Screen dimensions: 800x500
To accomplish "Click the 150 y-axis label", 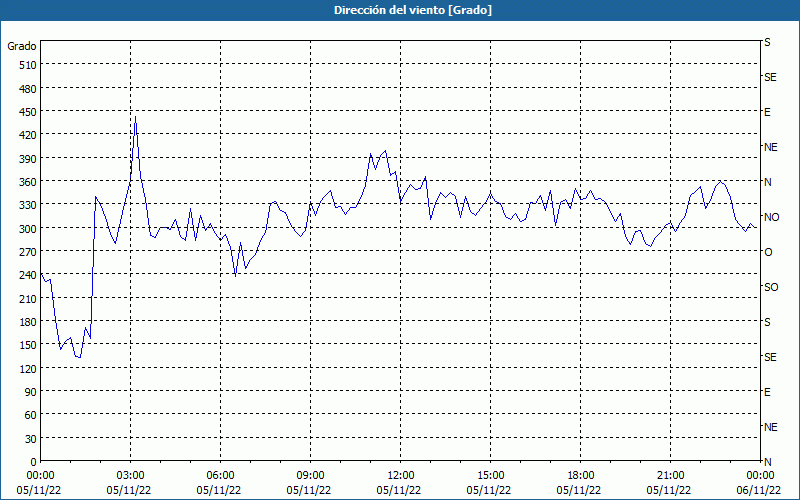I will click(28, 345).
